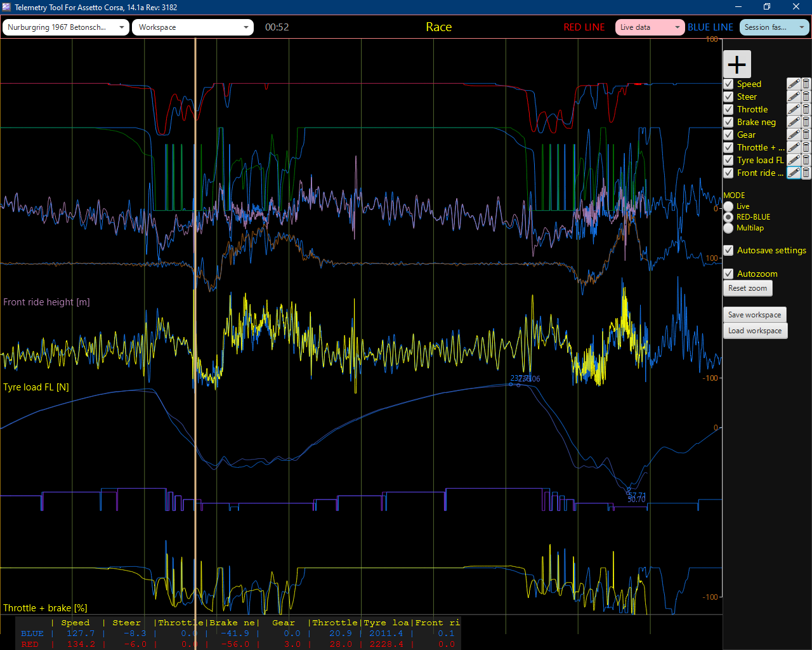The image size is (812, 650).
Task: Edit the Speed channel with the pencil icon
Action: click(x=794, y=84)
